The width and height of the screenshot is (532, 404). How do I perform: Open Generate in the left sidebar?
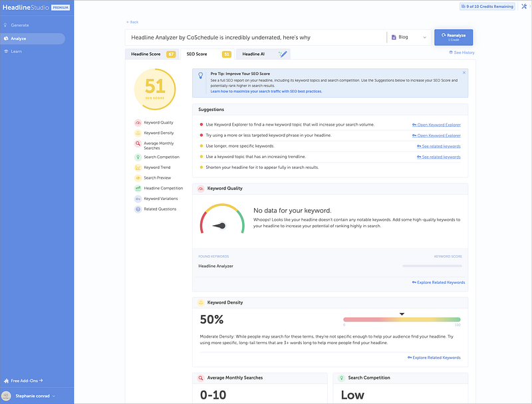coord(20,25)
